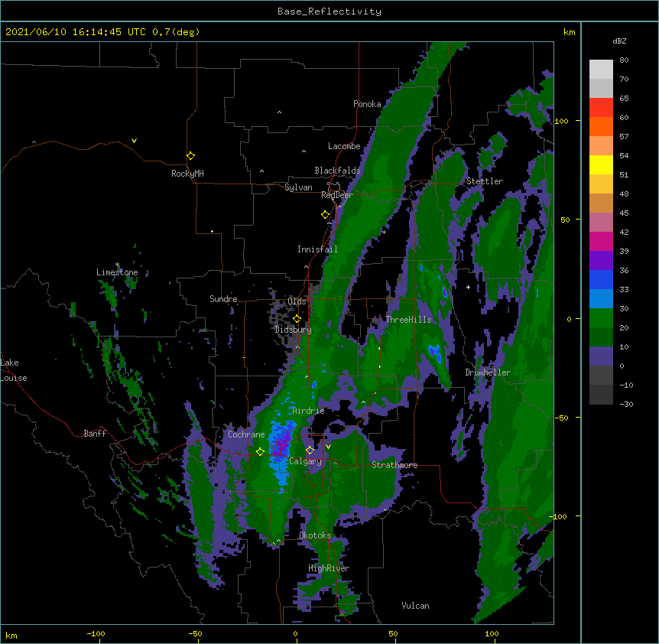Click the Vulcan city label
This screenshot has height=644, width=659.
pos(415,606)
